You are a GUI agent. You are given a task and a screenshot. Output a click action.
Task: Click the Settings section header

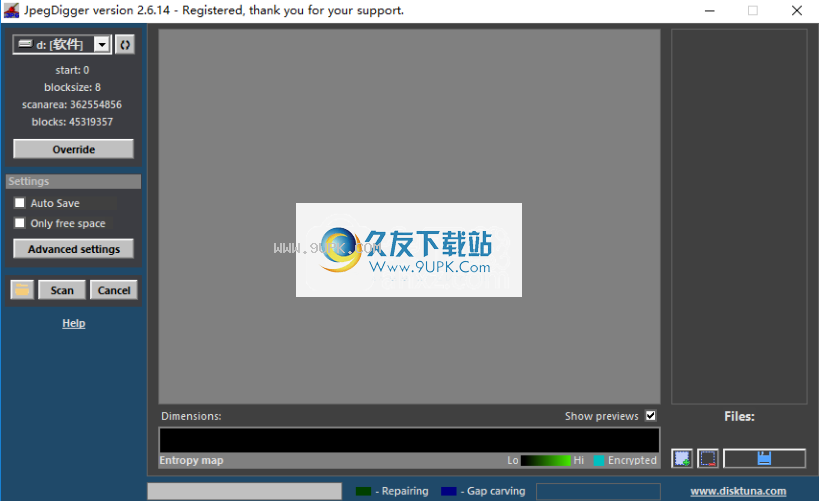(x=73, y=181)
